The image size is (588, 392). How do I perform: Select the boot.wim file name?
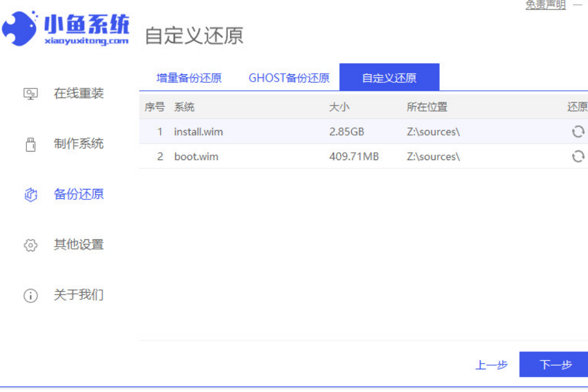196,156
